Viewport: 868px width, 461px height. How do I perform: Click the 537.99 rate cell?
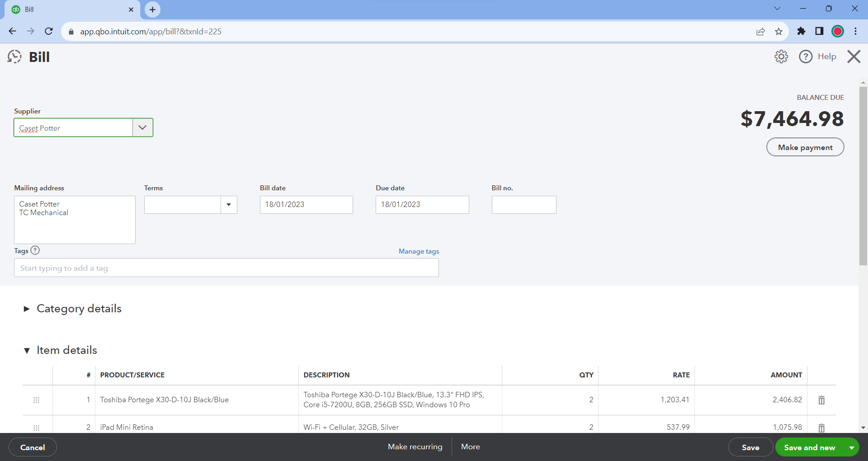(646, 427)
